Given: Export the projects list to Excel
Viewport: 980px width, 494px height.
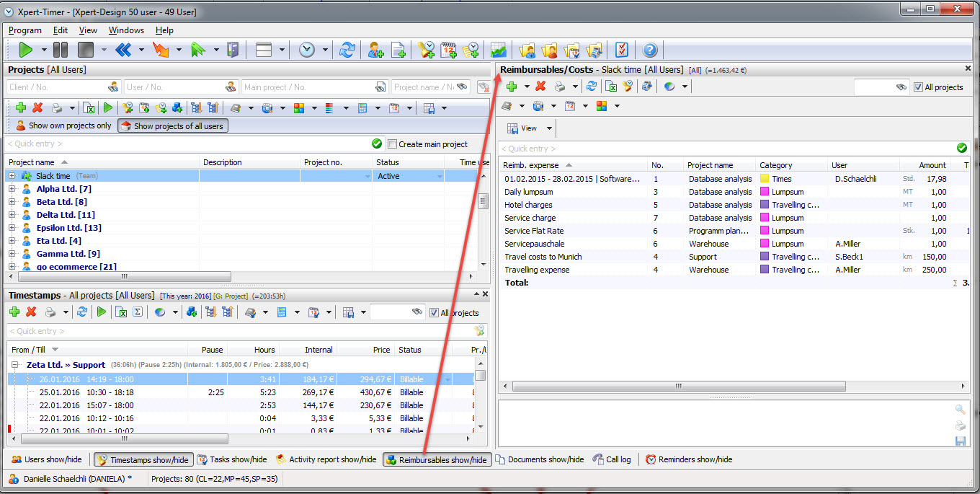Looking at the screenshot, I should click(x=89, y=107).
